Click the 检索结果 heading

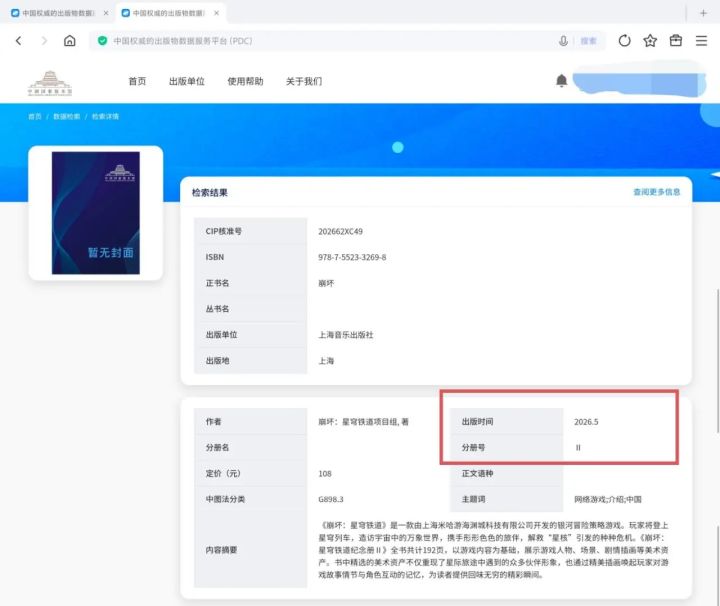tap(209, 192)
